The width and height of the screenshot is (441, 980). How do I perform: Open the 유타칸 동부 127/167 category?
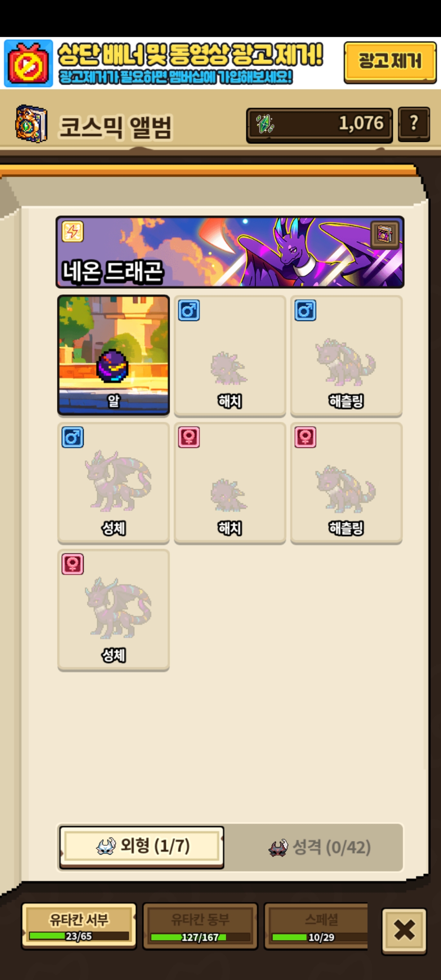click(200, 926)
